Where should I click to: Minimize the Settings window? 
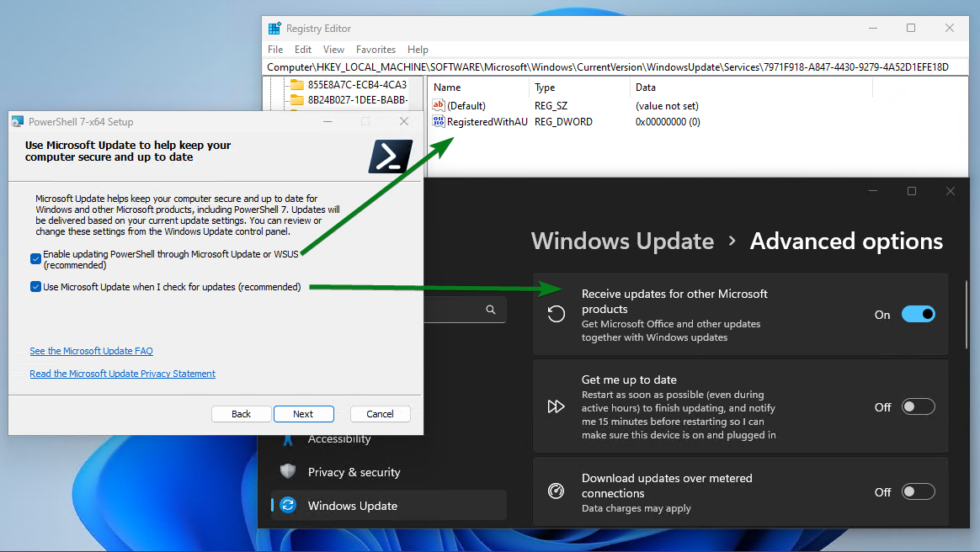873,191
